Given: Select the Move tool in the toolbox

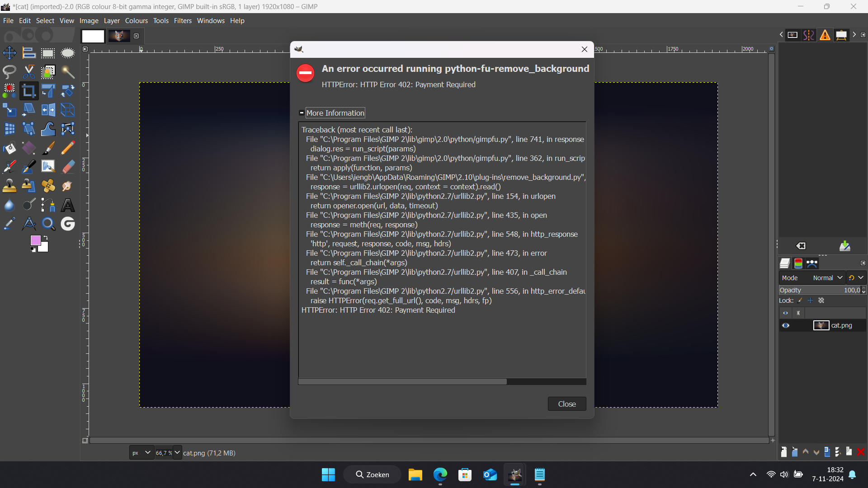Looking at the screenshot, I should coord(9,53).
